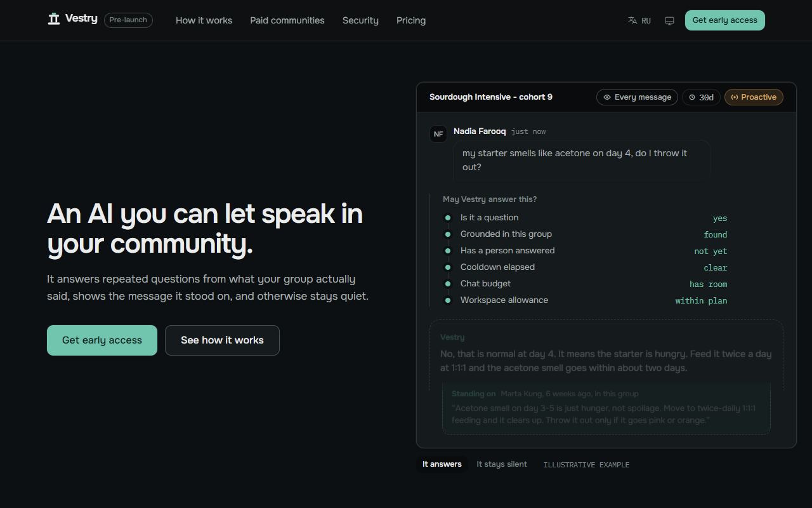Click the broadcast icon in Proactive
Viewport: 812px width, 508px height.
tap(735, 97)
